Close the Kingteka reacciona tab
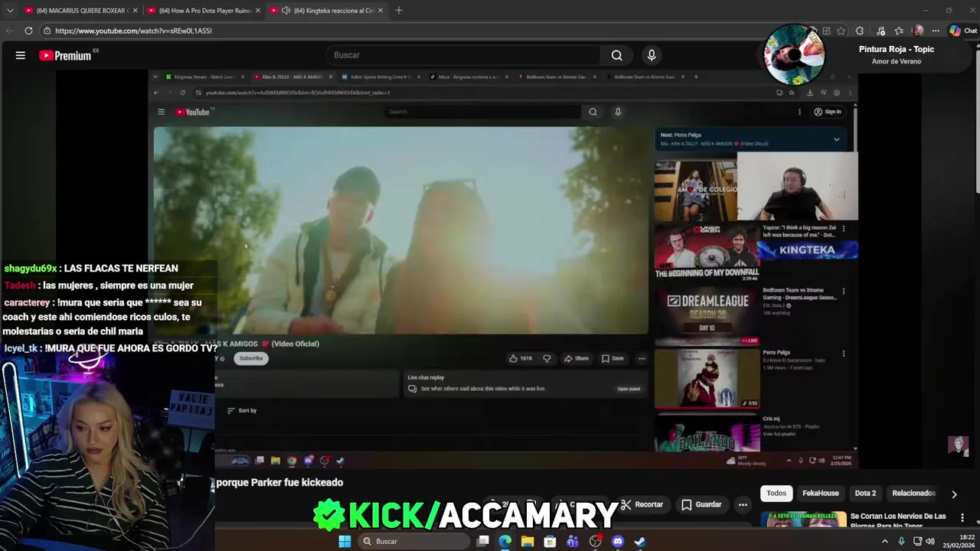980x551 pixels. point(380,11)
